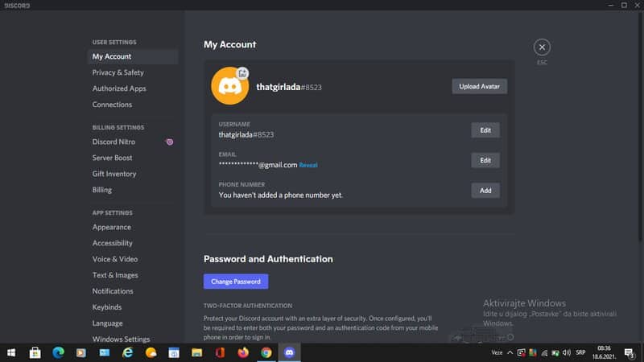
Task: Click the masked @gmail.com email text
Action: (258, 165)
